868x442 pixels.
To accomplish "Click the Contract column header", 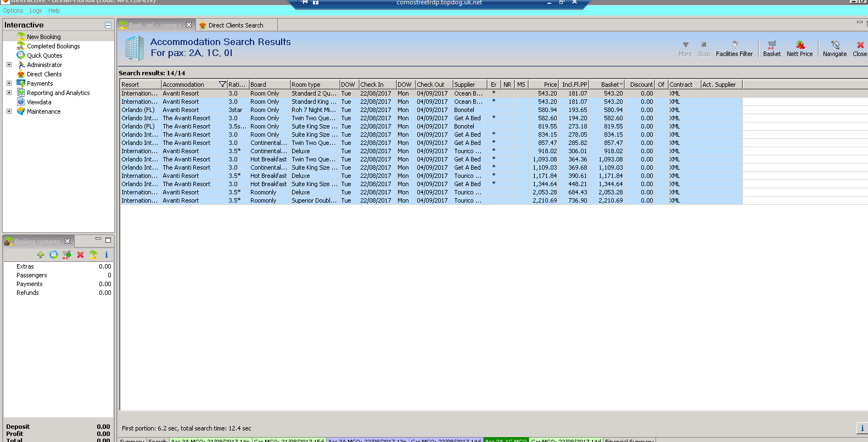I will pyautogui.click(x=684, y=85).
